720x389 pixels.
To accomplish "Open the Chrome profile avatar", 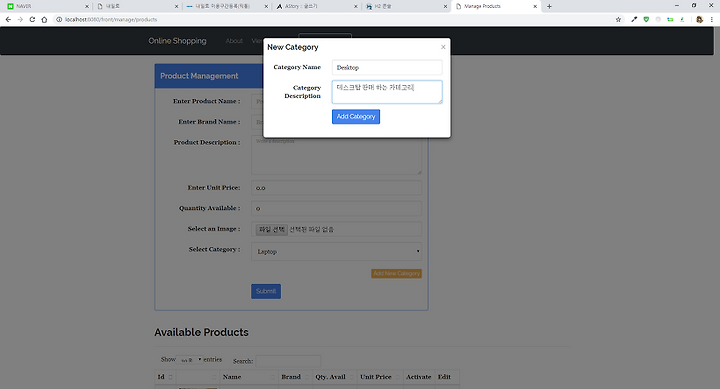I will pos(699,19).
